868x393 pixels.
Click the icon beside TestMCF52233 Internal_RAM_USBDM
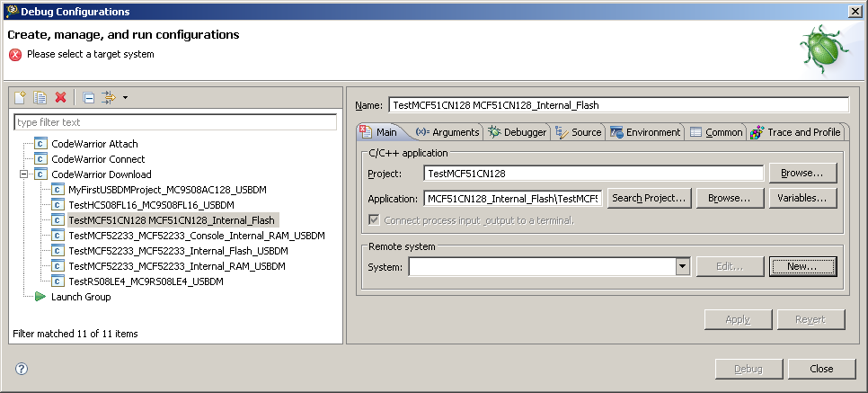tap(58, 266)
